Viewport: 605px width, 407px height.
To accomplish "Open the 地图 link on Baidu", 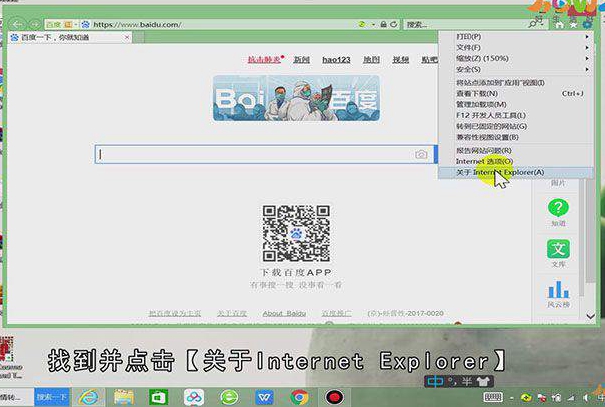I will pyautogui.click(x=371, y=59).
